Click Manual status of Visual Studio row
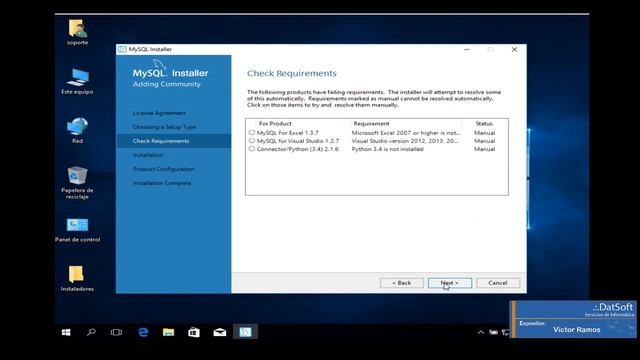The height and width of the screenshot is (360, 640). click(484, 141)
